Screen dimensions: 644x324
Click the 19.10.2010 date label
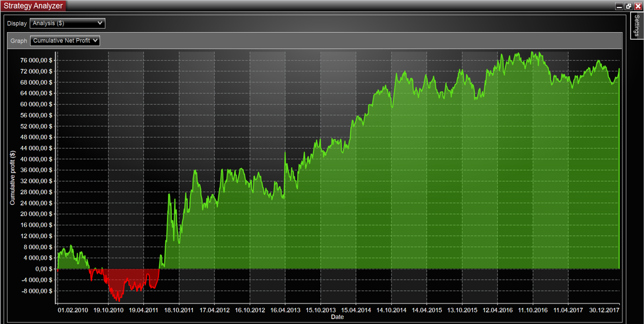108,310
